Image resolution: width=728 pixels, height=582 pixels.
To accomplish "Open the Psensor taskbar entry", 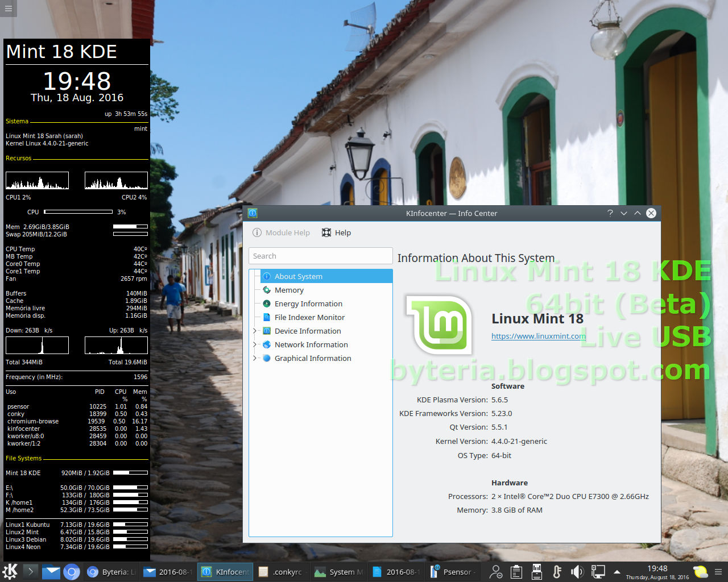I will click(452, 572).
